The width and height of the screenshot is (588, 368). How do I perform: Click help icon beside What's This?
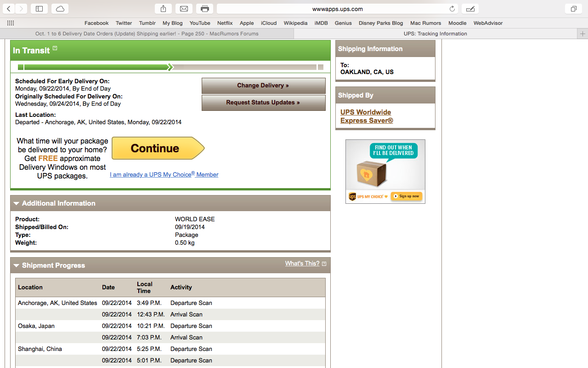[x=324, y=264]
